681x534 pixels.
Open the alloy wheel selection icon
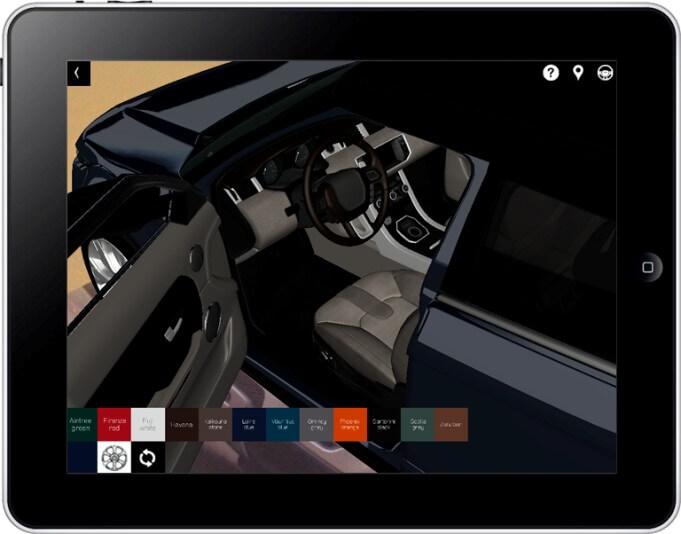pos(114,458)
